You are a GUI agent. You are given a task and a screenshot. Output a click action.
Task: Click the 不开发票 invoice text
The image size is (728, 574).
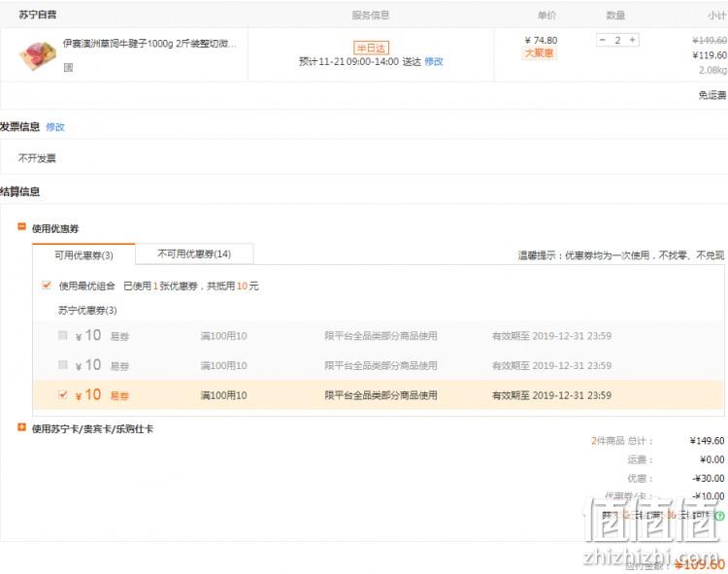[x=37, y=158]
